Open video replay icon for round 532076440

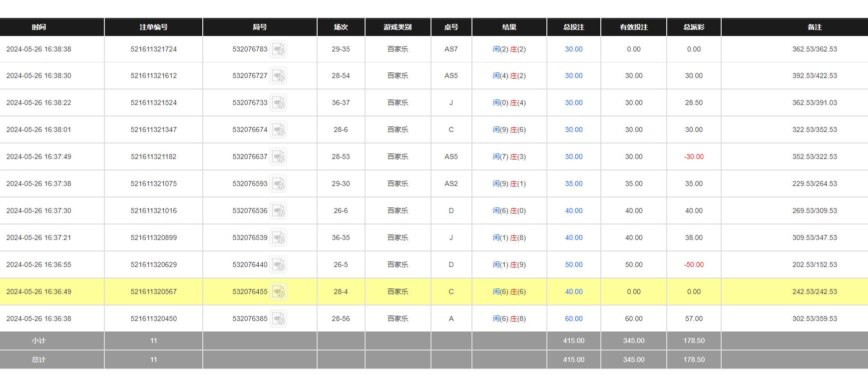279,264
